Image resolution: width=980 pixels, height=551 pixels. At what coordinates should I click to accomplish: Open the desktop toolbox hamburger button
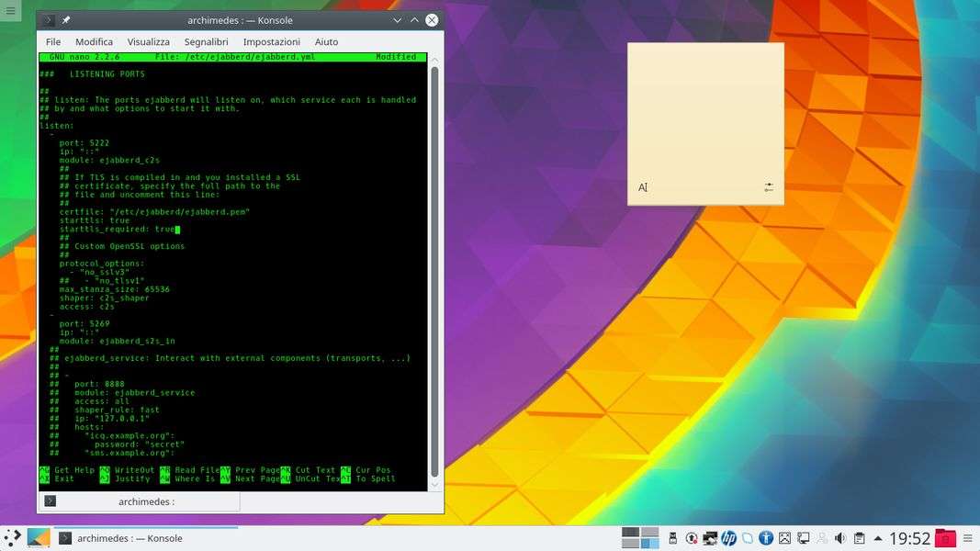click(10, 10)
